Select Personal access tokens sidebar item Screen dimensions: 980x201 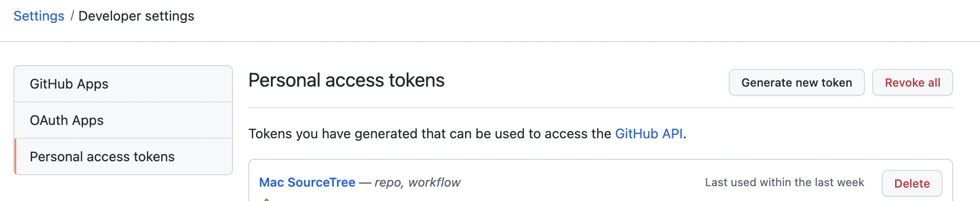[x=102, y=157]
